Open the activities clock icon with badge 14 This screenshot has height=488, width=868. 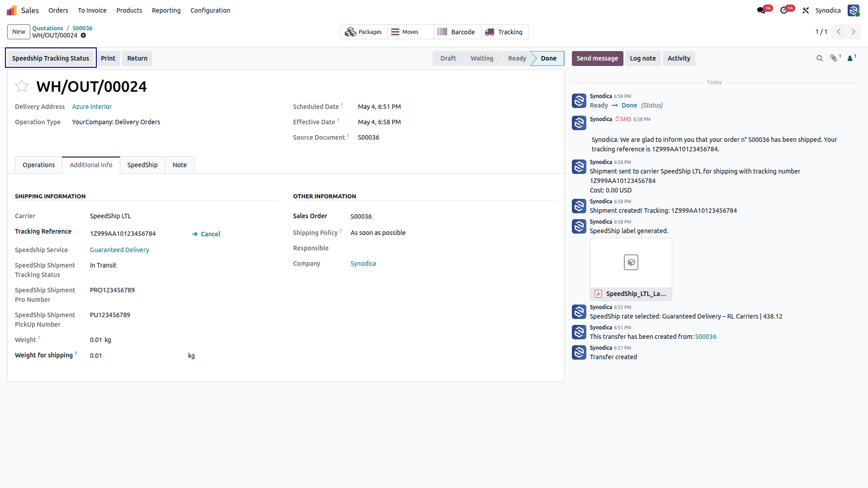point(784,10)
